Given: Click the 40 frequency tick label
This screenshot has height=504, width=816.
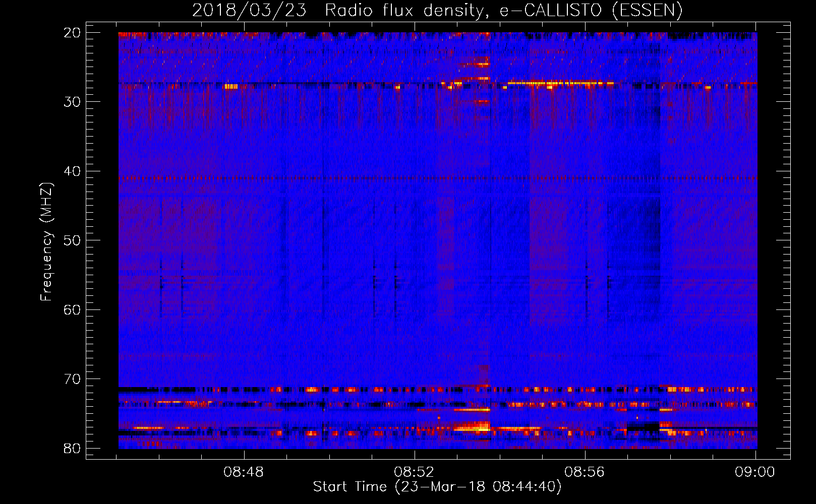Looking at the screenshot, I should pos(73,171).
